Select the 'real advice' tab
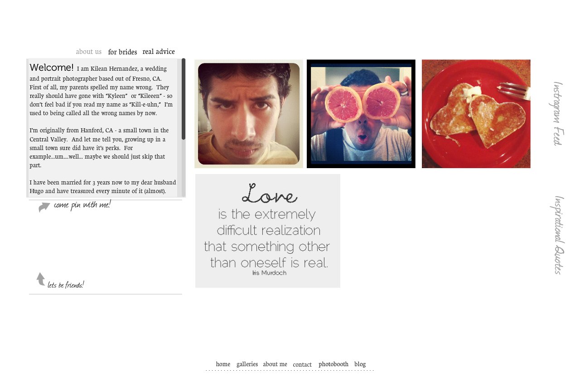Viewport: 580px width, 392px height. 159,52
